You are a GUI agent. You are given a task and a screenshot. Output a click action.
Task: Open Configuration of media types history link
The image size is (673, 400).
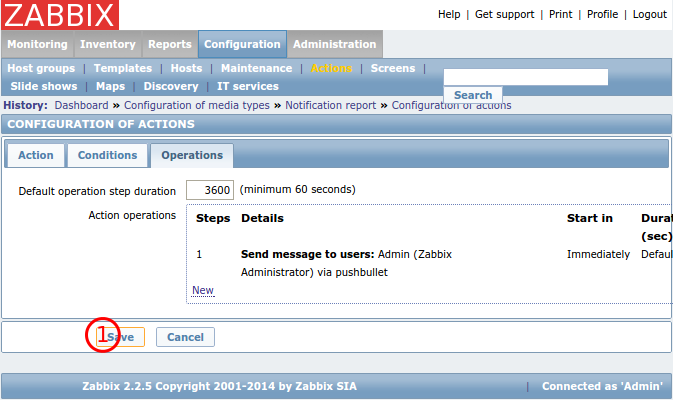coord(197,105)
